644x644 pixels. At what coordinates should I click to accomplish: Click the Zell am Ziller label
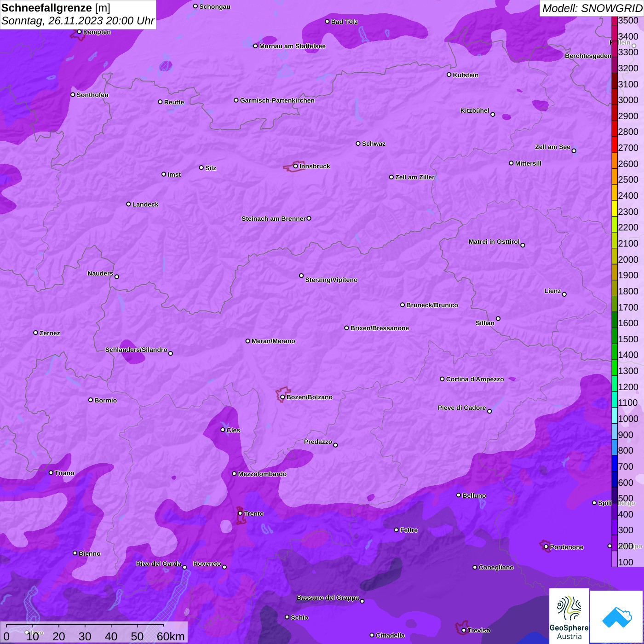(415, 177)
